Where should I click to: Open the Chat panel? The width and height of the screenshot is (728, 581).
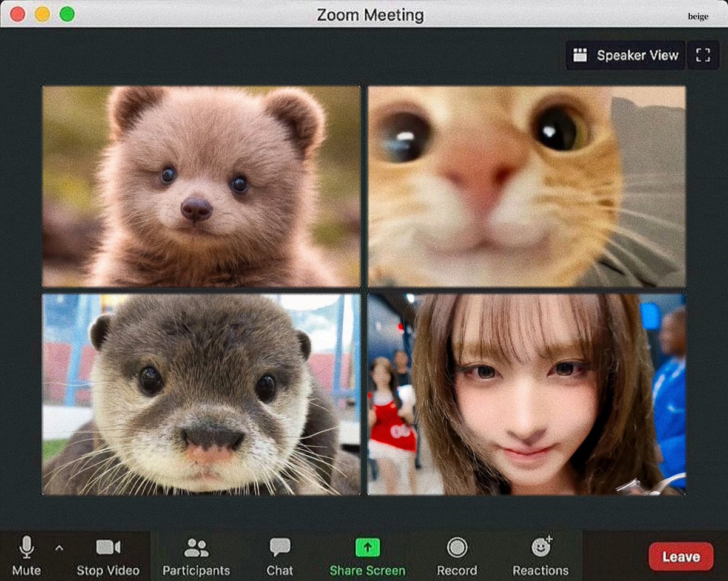click(280, 556)
